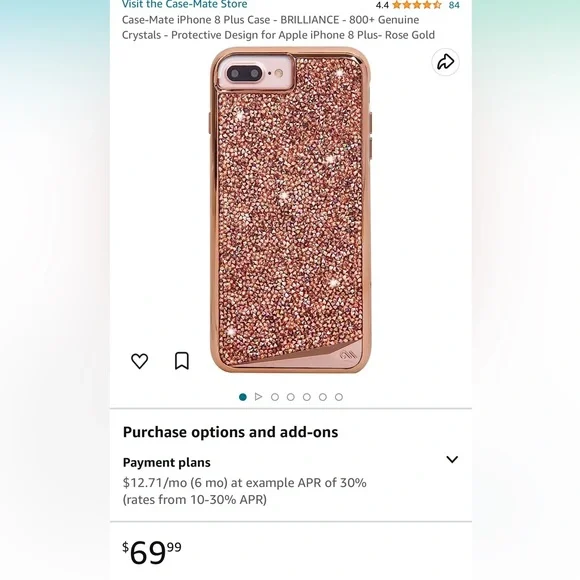Screen dimensions: 580x580
Task: Expand the Payment plans chevron
Action: 452,459
